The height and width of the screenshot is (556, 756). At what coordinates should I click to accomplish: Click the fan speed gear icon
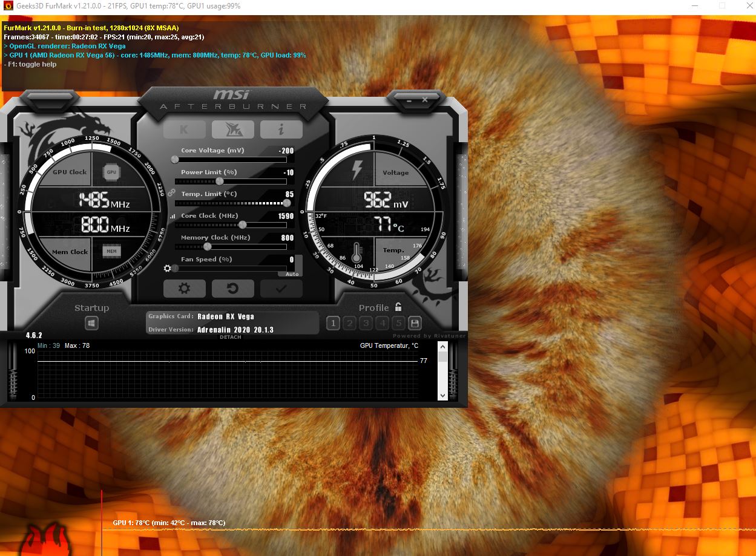point(168,268)
